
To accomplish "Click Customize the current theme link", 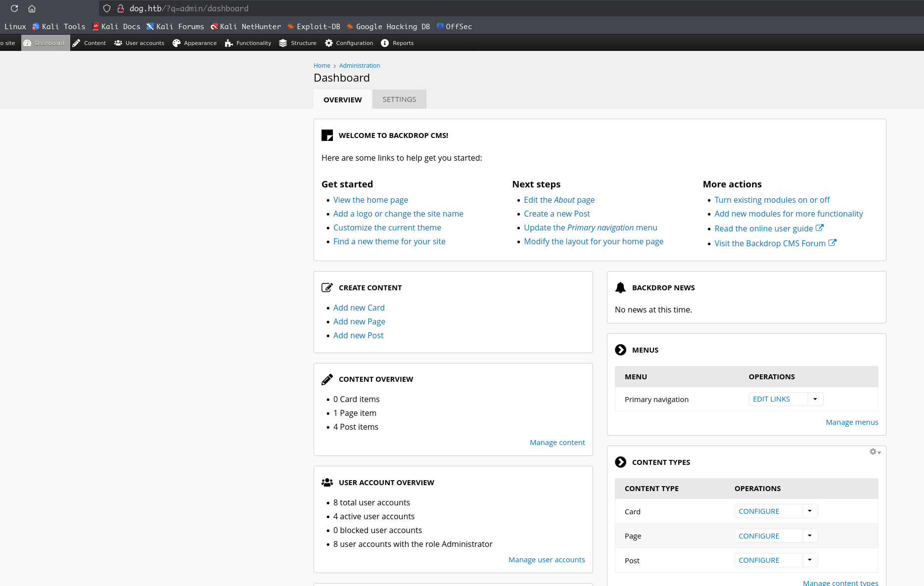I will click(x=387, y=227).
